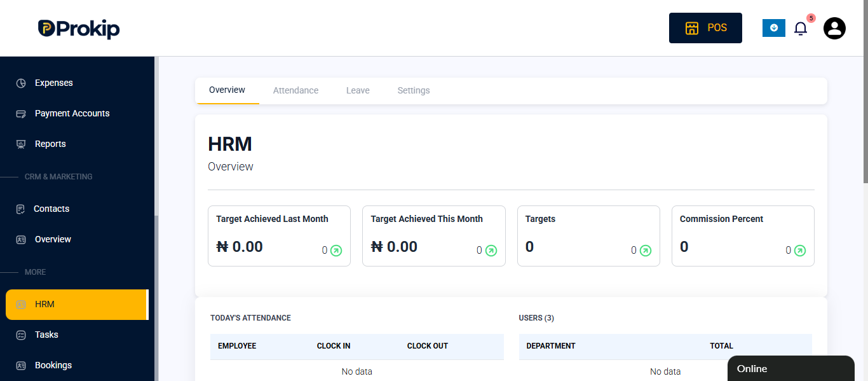
Task: Click the Commission Percent card title
Action: click(x=721, y=219)
